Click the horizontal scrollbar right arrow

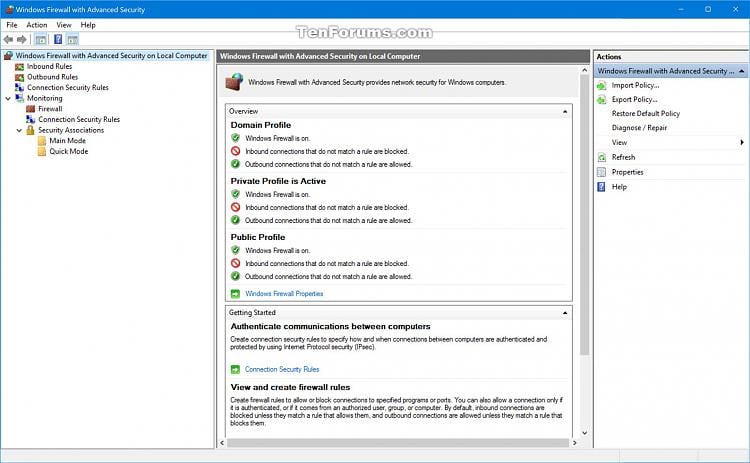(574, 443)
